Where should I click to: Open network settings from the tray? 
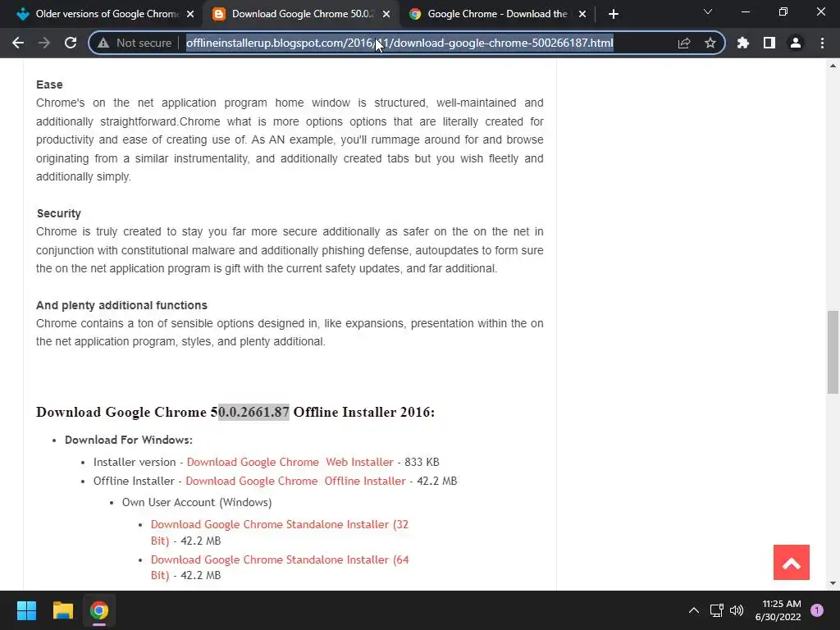[716, 610]
